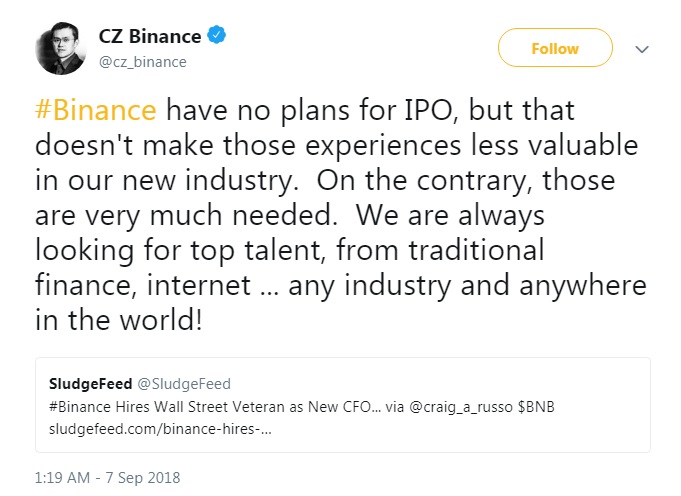This screenshot has width=681, height=496.
Task: Click the blue verified badge icon
Action: pos(218,37)
